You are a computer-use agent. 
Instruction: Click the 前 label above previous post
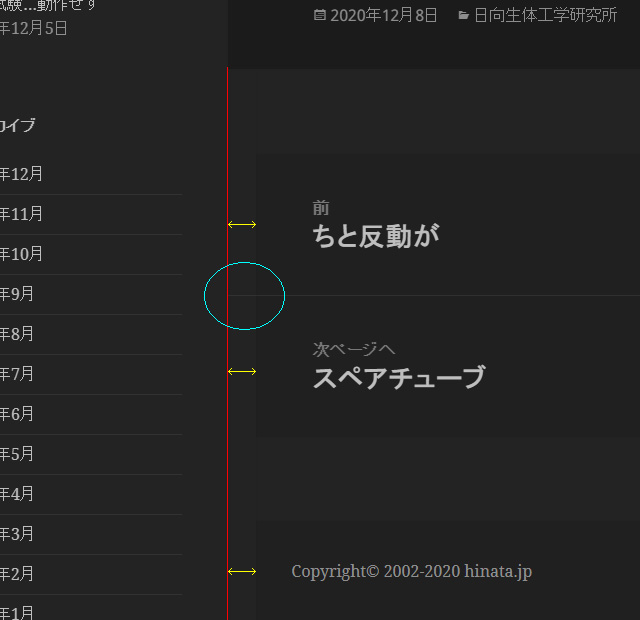coord(321,208)
